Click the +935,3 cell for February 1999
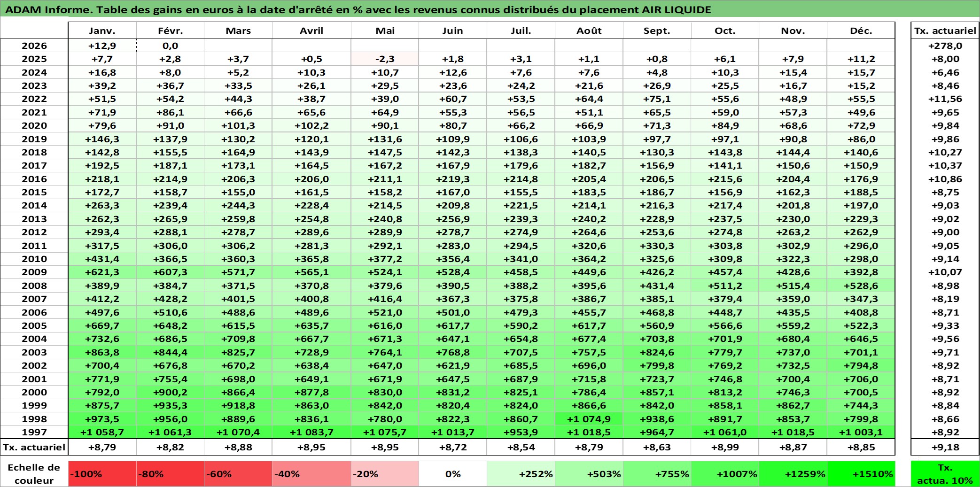This screenshot has width=980, height=487. point(170,405)
